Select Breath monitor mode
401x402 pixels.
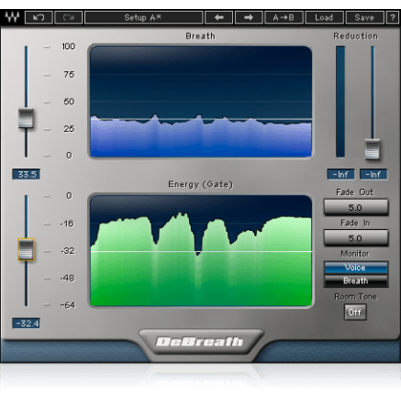point(356,281)
